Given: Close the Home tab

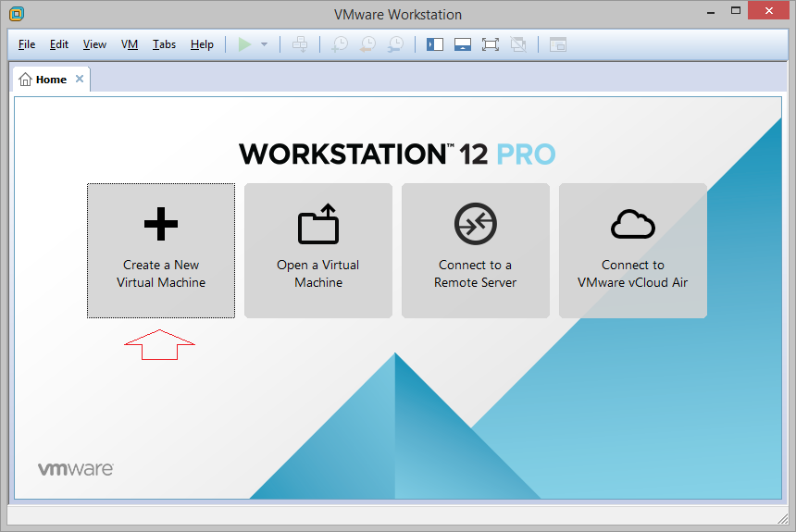Looking at the screenshot, I should pos(80,79).
